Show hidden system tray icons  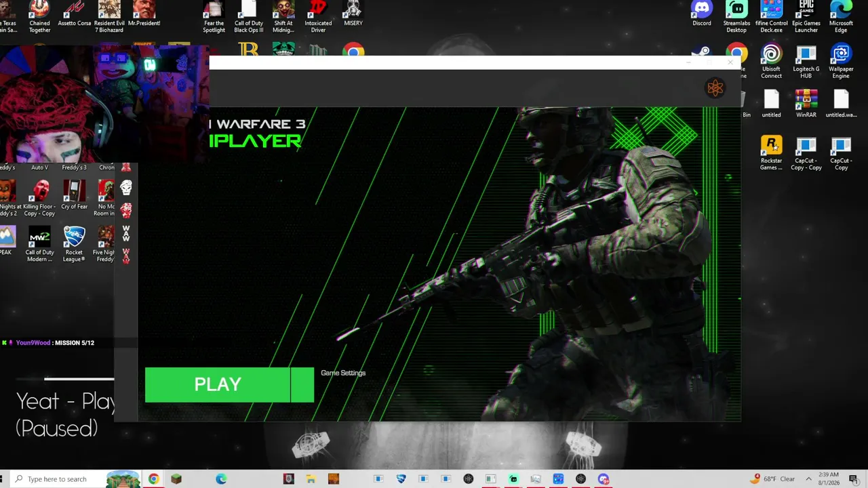[x=808, y=479]
